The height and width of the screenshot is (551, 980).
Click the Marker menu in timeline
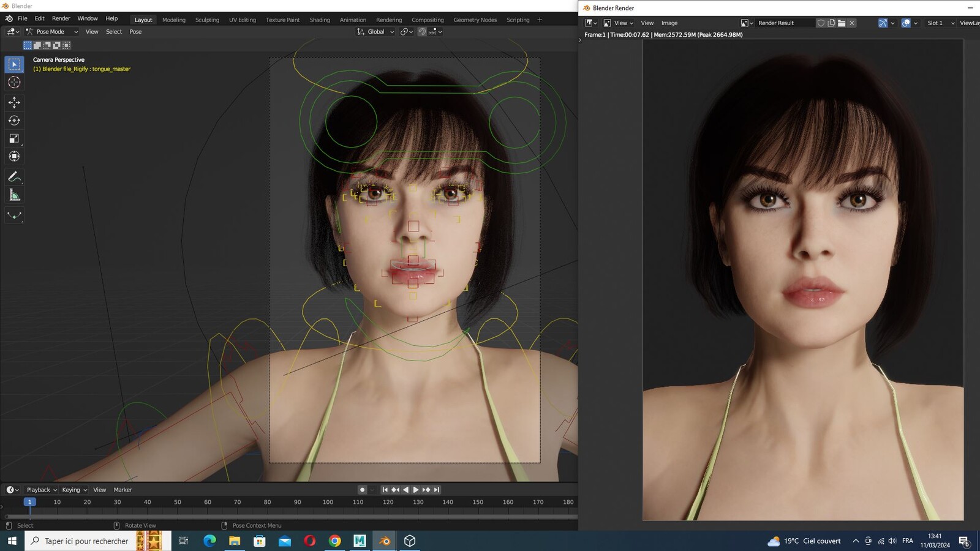click(x=123, y=490)
